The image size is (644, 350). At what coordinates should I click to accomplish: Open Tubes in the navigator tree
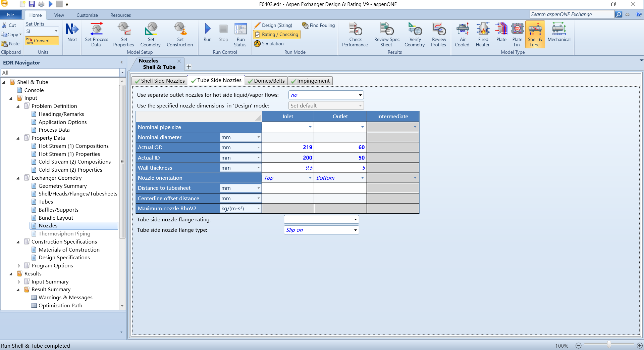coord(46,202)
